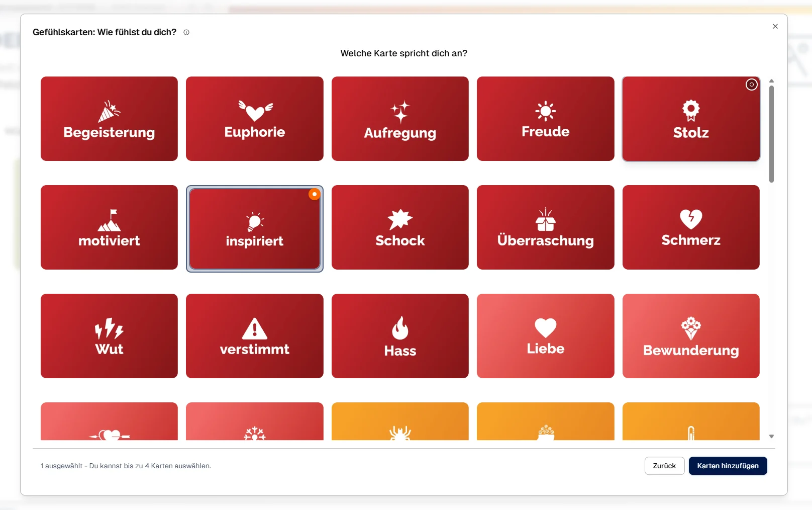The image size is (812, 510).
Task: Select the verstimmt warning triangle card
Action: [254, 336]
